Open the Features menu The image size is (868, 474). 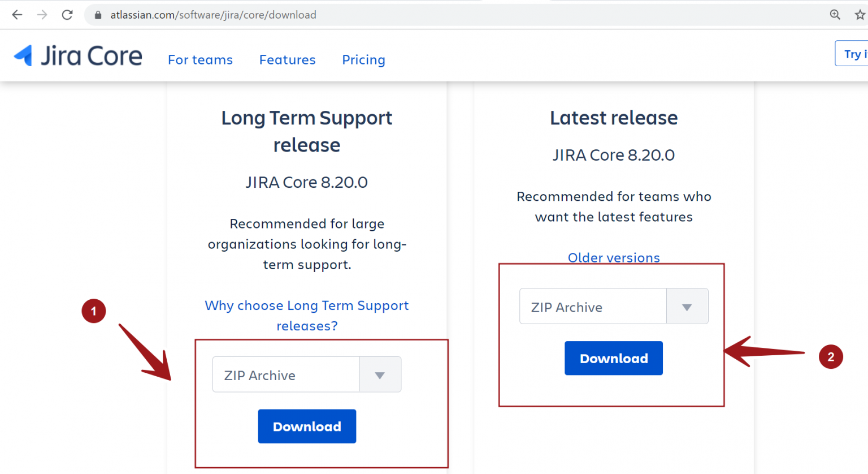(x=287, y=59)
